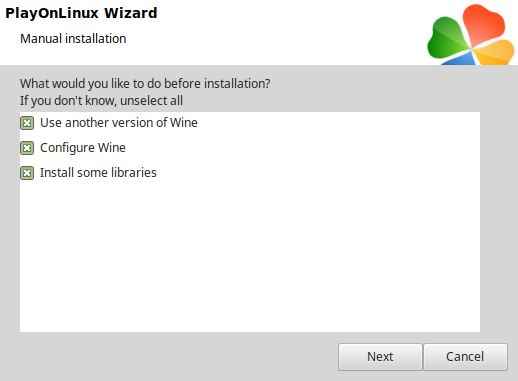Select the 'Install some libraries' list item text
This screenshot has height=381, width=518.
98,173
